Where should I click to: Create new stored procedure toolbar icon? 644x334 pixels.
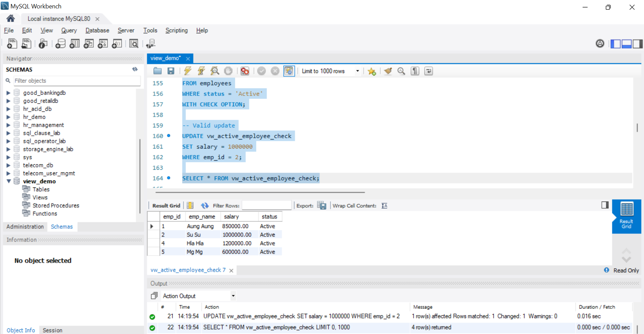pos(103,44)
